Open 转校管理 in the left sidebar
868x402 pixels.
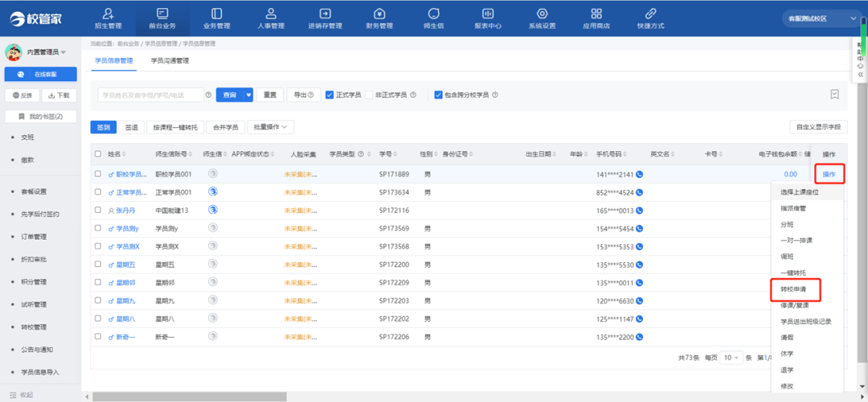(x=33, y=326)
